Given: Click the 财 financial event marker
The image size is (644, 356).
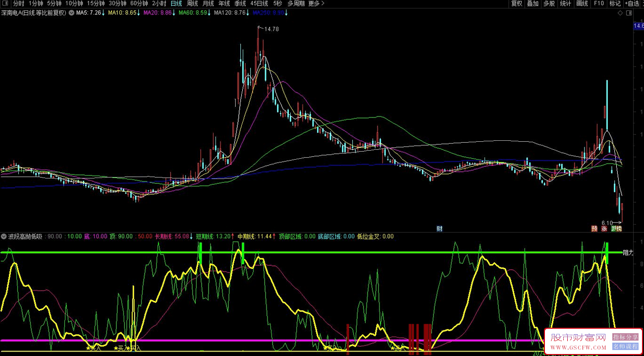Looking at the screenshot, I should (439, 229).
